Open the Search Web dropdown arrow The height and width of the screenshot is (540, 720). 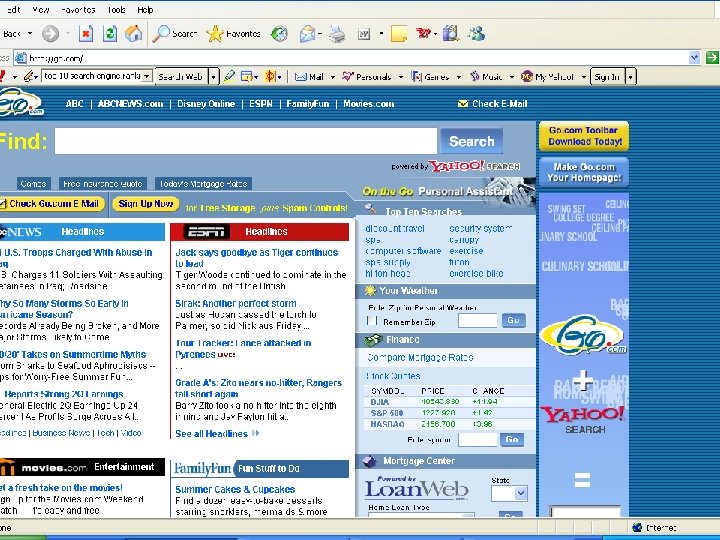pos(214,77)
